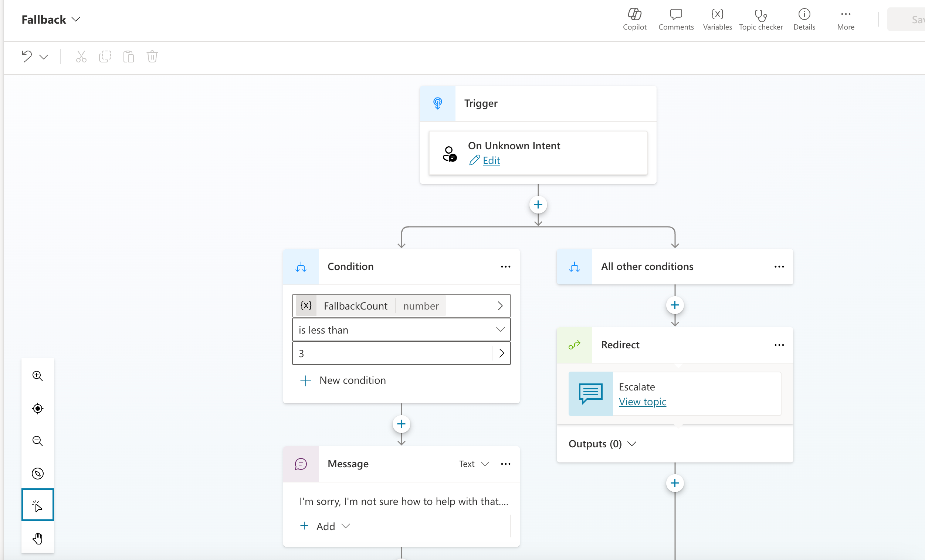Click the undo arrow icon
925x560 pixels.
click(27, 57)
